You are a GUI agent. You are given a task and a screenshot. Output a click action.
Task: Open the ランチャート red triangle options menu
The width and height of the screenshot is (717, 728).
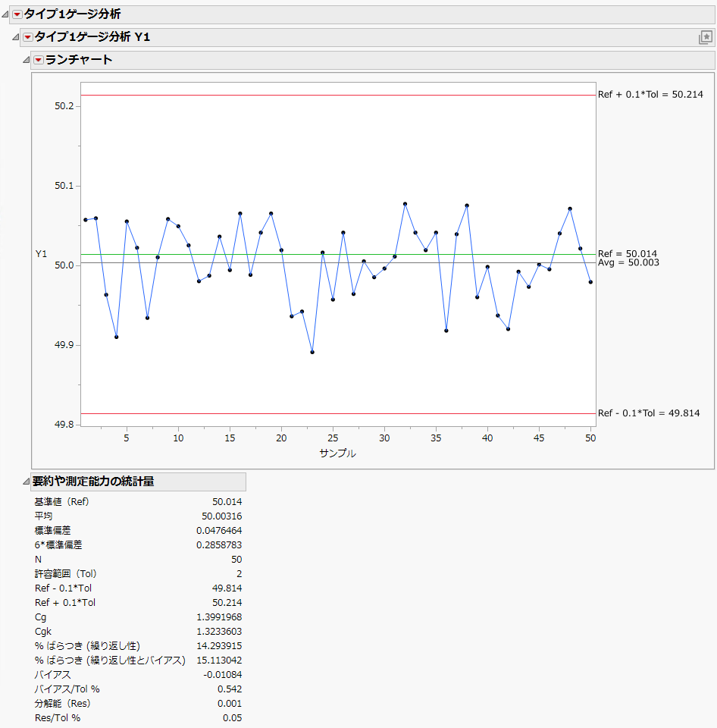[x=39, y=59]
